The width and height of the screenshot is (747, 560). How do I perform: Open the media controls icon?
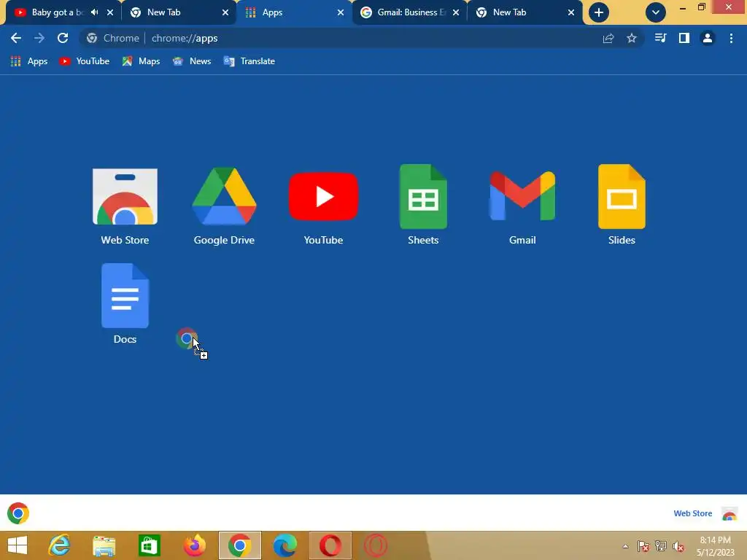[660, 38]
